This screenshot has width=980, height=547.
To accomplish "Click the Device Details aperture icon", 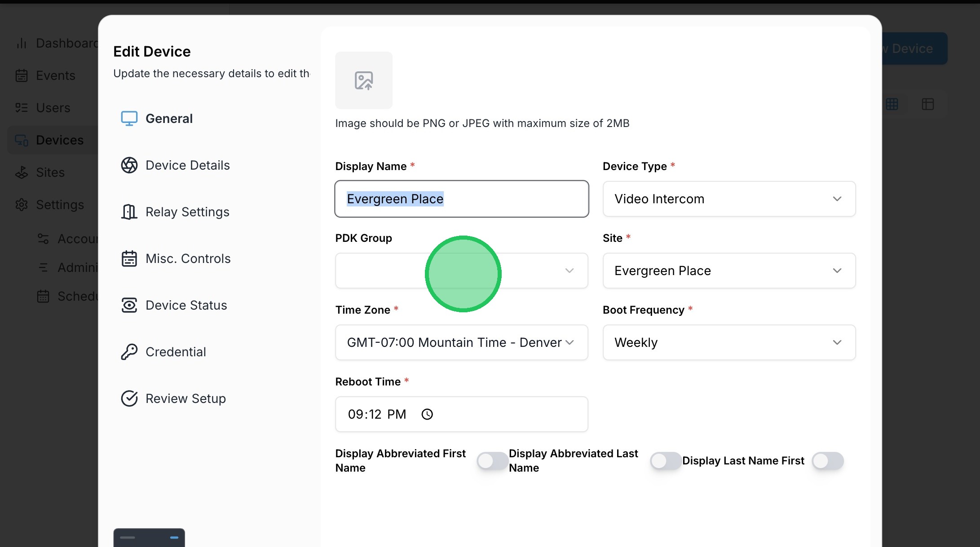I will click(129, 165).
